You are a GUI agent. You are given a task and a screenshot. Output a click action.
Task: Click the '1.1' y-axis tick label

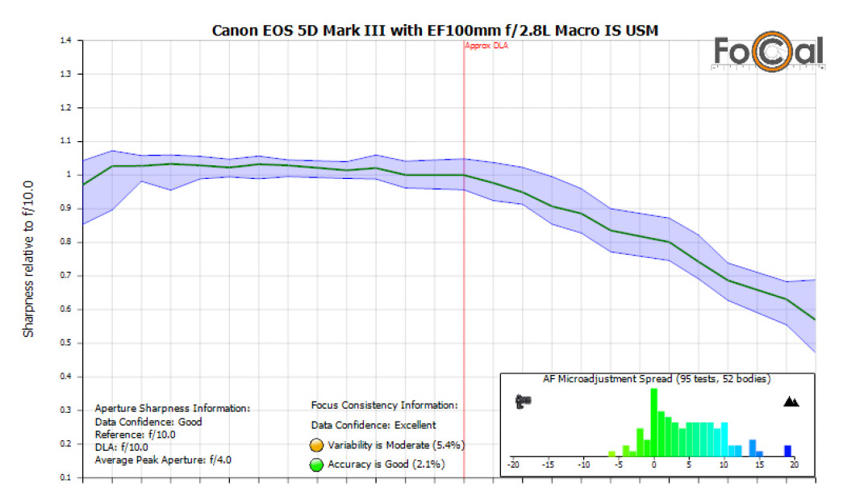tap(65, 141)
